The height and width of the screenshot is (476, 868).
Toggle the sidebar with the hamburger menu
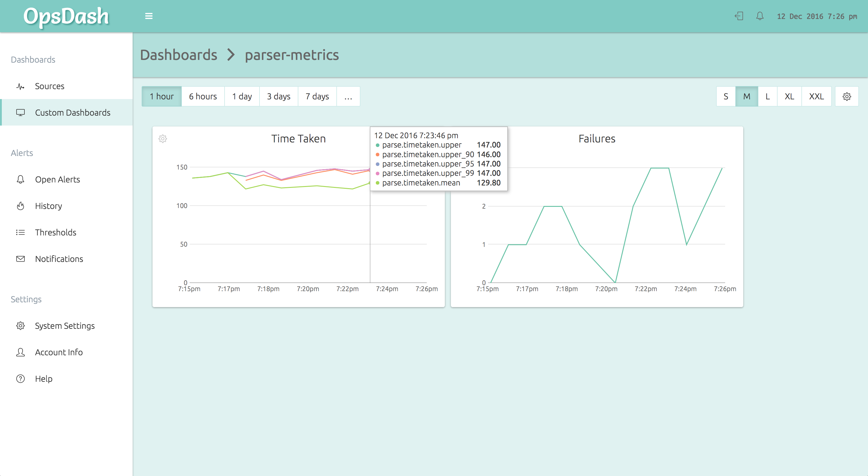(149, 16)
